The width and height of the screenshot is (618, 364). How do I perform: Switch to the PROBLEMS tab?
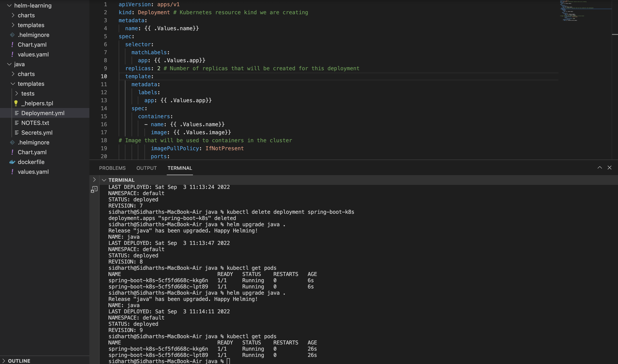tap(112, 168)
